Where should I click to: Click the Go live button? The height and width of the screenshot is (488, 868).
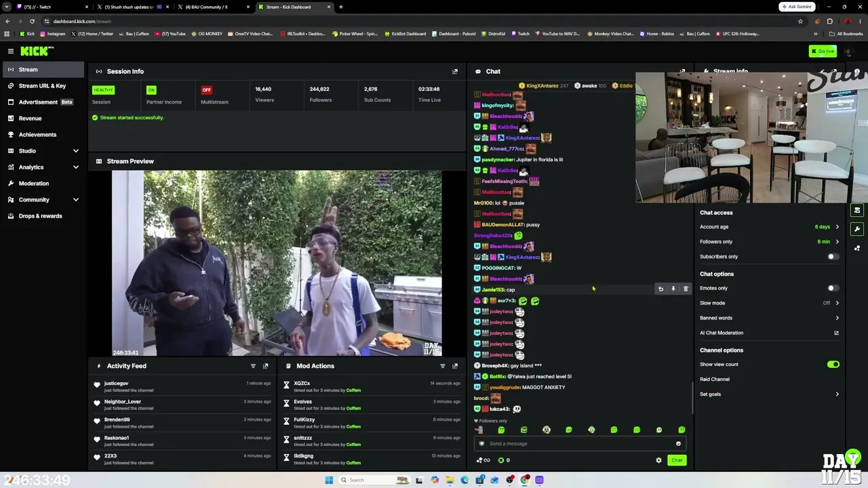pyautogui.click(x=823, y=52)
